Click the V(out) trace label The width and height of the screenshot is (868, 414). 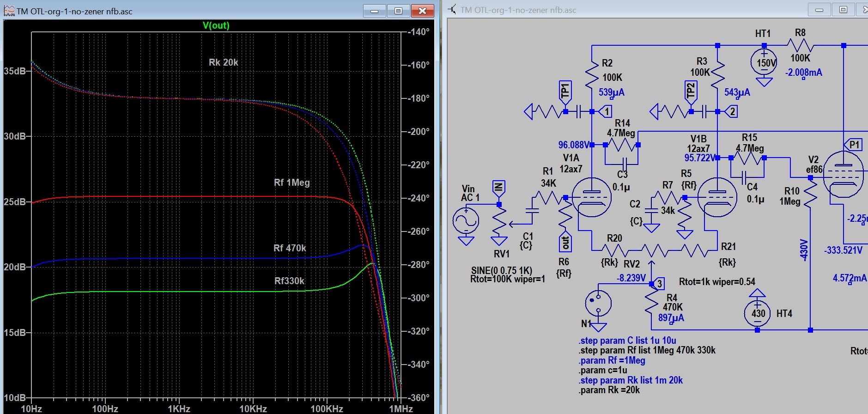coord(216,25)
